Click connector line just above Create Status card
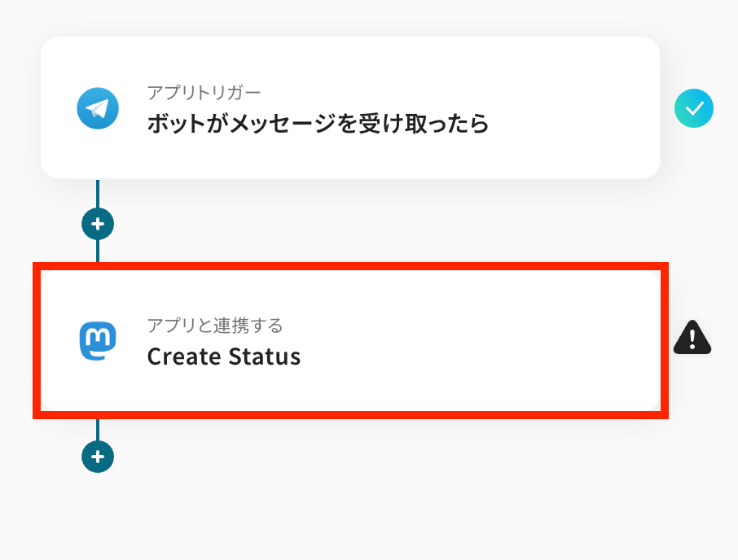This screenshot has height=560, width=738. [x=98, y=251]
